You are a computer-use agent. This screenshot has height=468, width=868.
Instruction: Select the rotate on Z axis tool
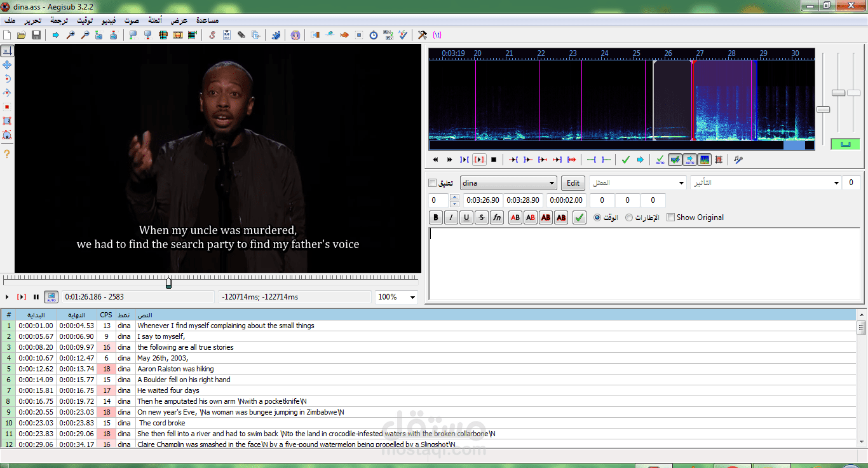[7, 79]
